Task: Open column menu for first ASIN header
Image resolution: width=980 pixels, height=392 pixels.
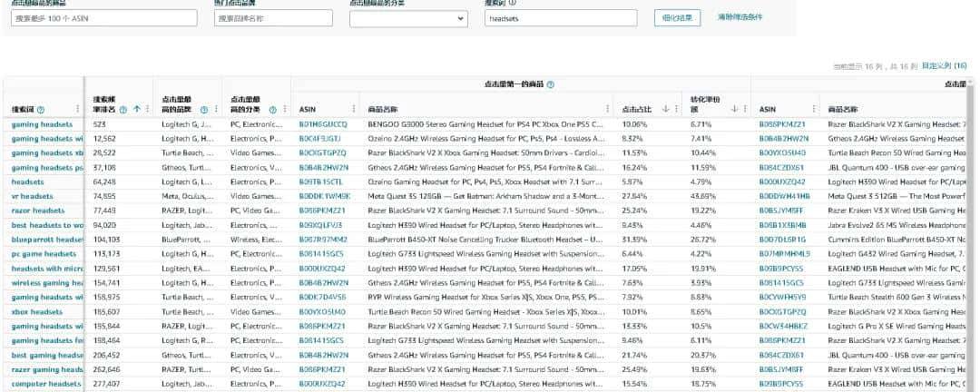Action: (354, 109)
